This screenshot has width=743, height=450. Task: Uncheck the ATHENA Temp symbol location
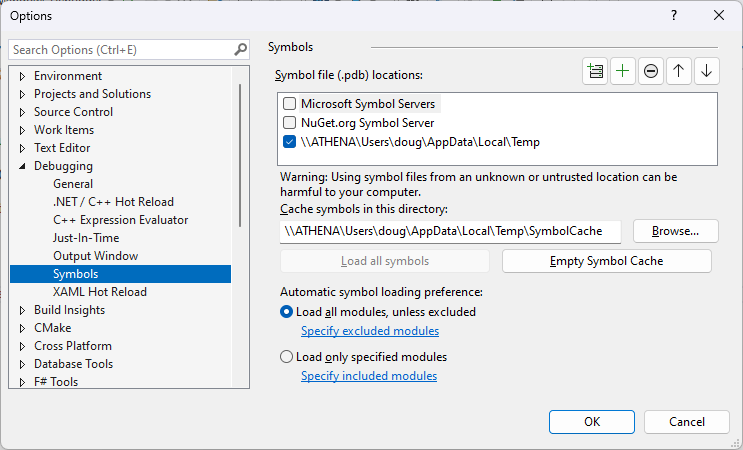coord(290,142)
